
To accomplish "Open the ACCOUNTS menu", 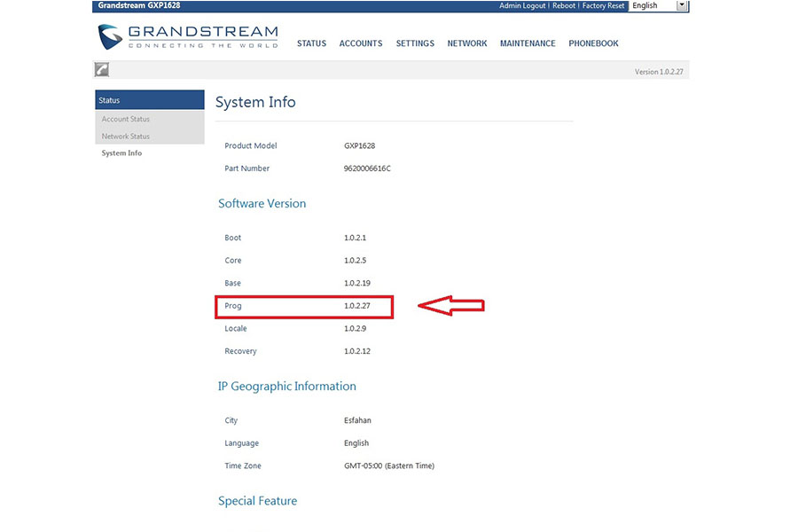I will point(361,43).
